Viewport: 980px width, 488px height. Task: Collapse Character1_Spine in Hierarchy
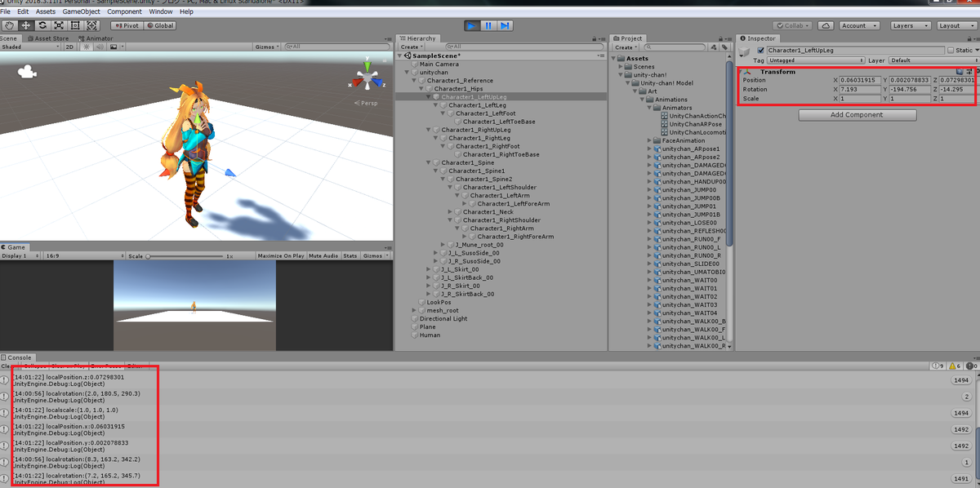430,162
